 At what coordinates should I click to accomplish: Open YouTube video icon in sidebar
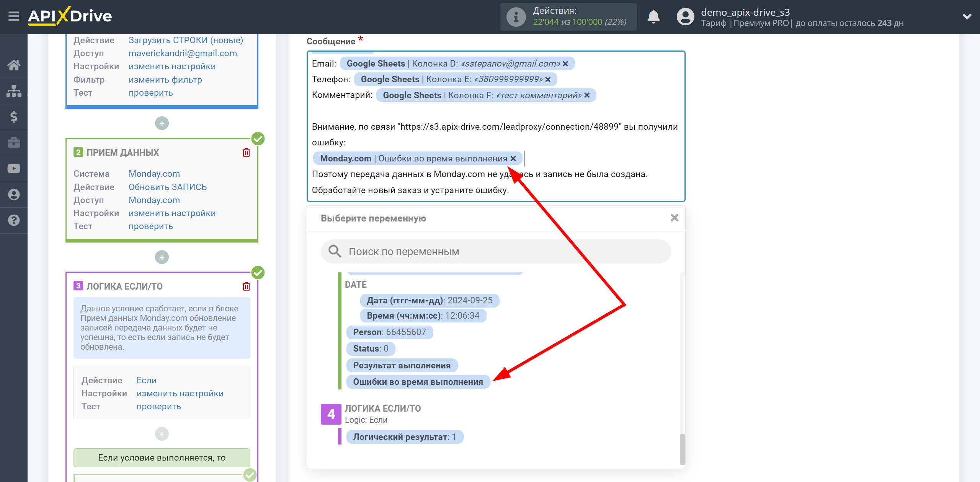pos(14,169)
